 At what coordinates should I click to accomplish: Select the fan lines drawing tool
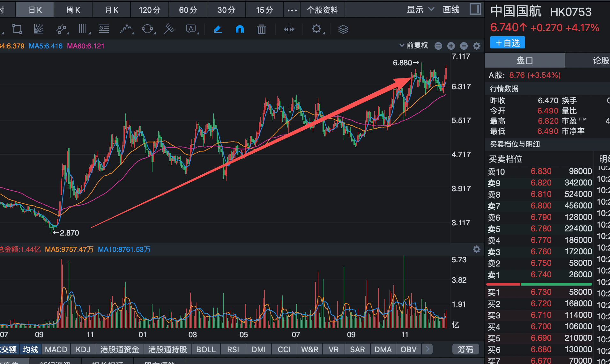point(39,29)
